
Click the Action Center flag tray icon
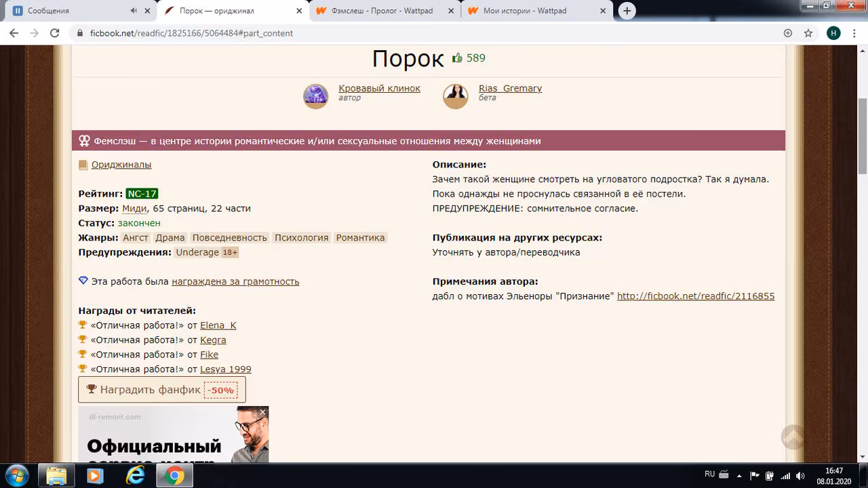click(x=755, y=476)
